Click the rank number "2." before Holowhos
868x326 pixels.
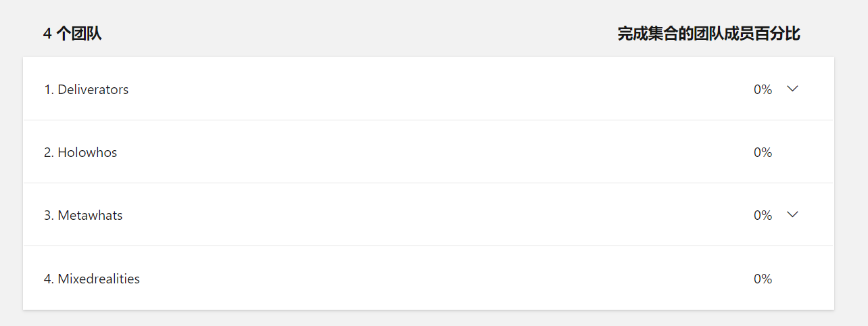pyautogui.click(x=49, y=152)
